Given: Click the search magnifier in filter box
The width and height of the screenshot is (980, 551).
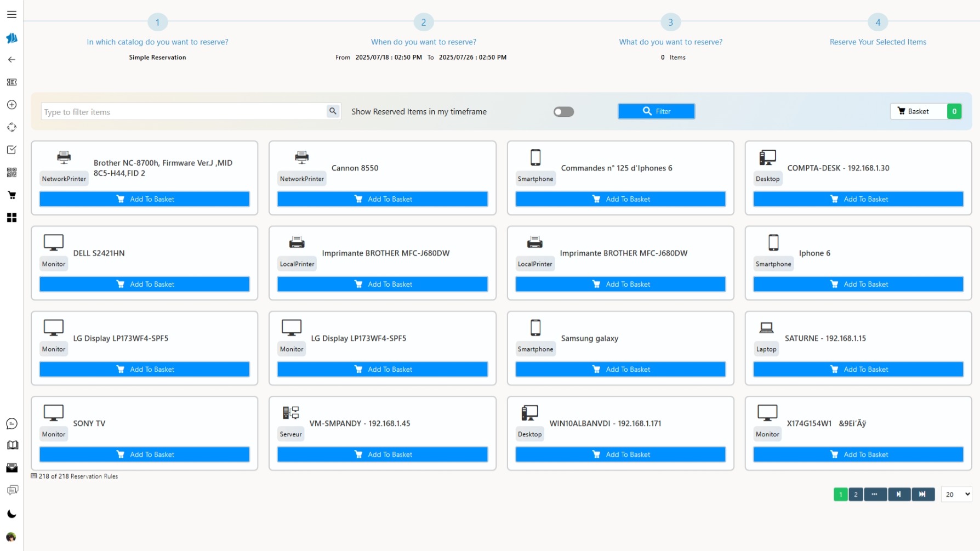Looking at the screenshot, I should coord(333,111).
